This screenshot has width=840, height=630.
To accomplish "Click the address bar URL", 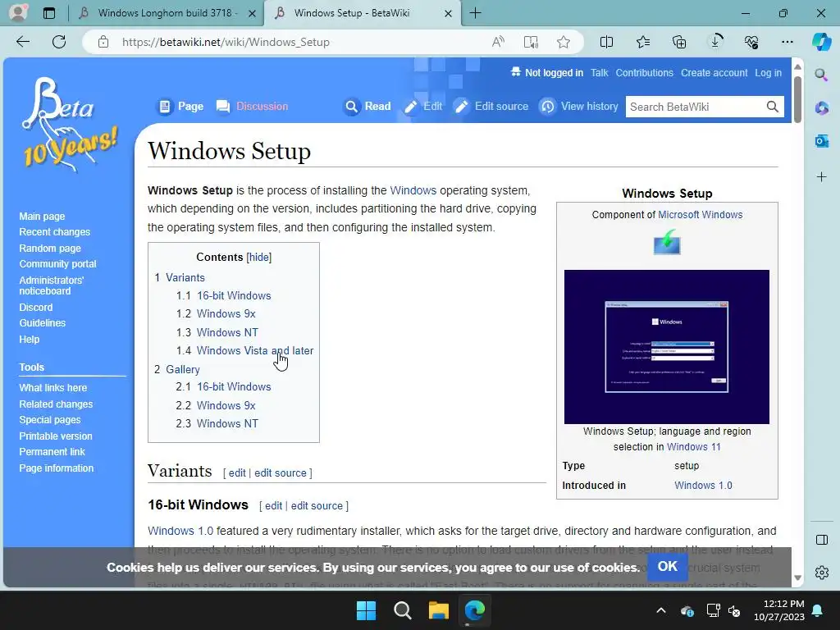I will (x=226, y=42).
